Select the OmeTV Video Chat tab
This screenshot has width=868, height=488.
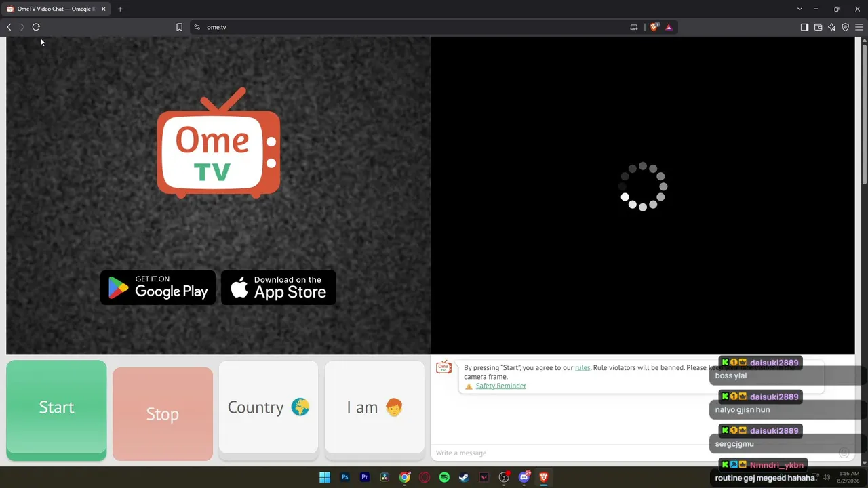(x=57, y=9)
